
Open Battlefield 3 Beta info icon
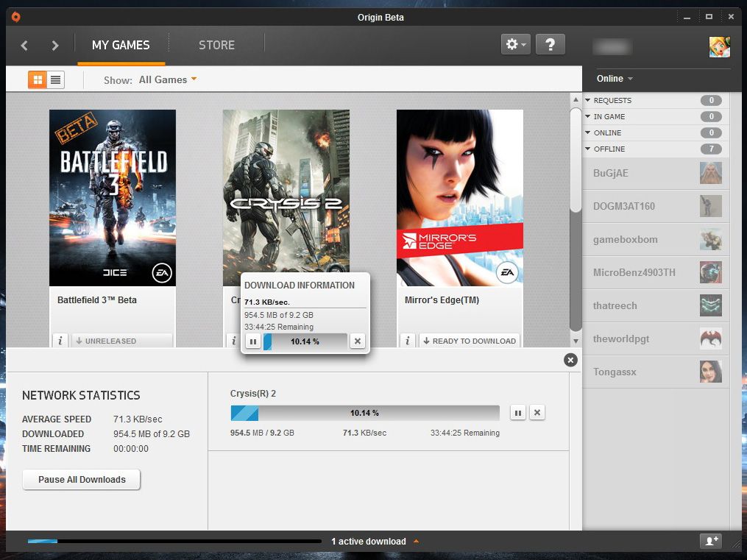[60, 341]
